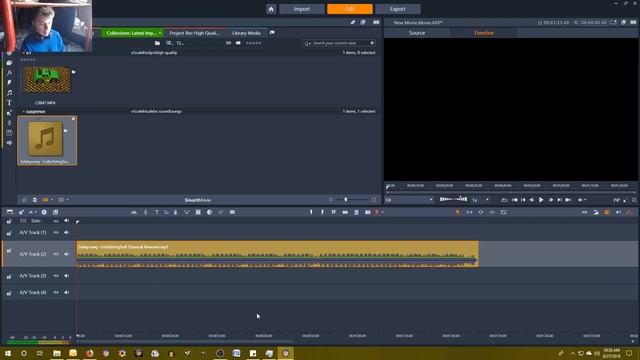Toggle full screen preview
This screenshot has height=360, width=640.
coord(634,200)
